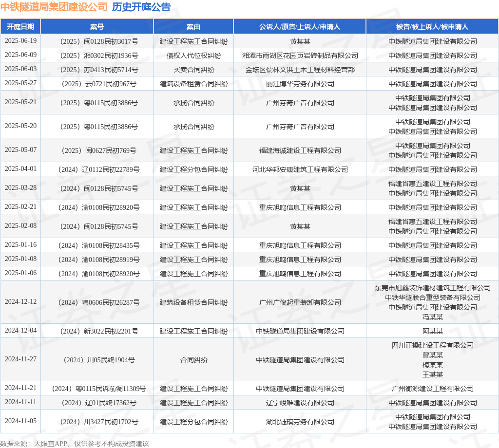Select the date 2025-05-07

coord(20,150)
